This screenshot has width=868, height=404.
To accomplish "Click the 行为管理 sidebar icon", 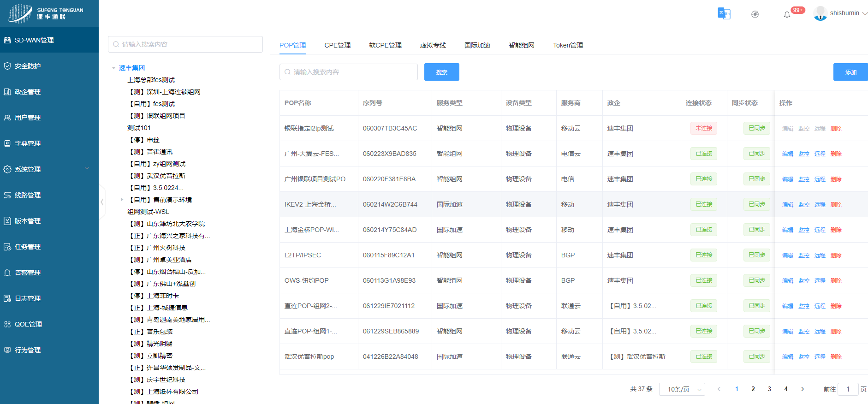I will pyautogui.click(x=7, y=350).
